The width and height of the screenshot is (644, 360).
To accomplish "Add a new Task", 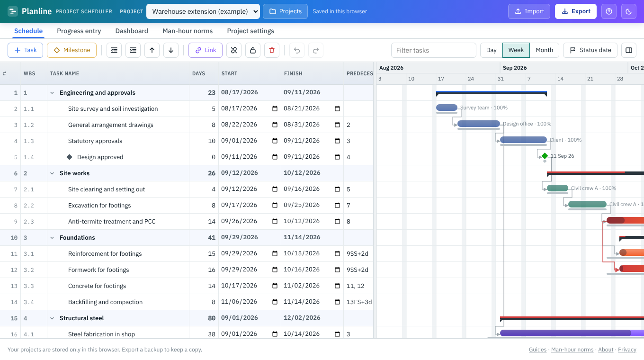I will pos(26,50).
